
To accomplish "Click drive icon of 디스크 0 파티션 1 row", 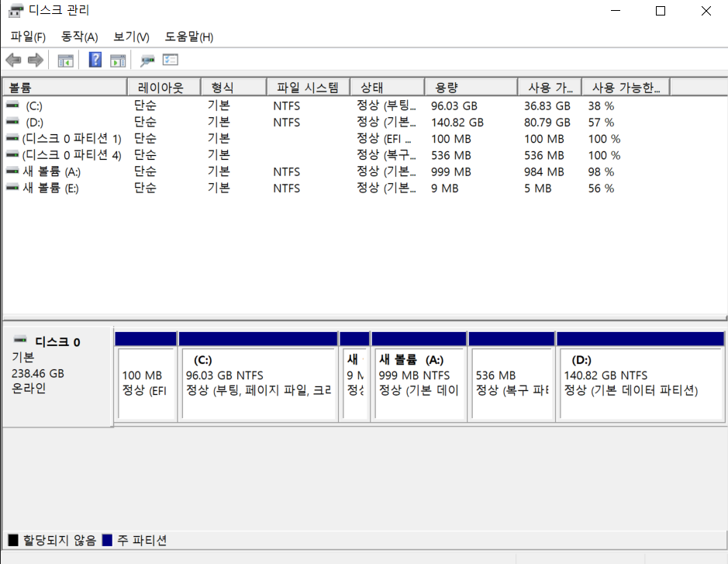I will tap(13, 138).
